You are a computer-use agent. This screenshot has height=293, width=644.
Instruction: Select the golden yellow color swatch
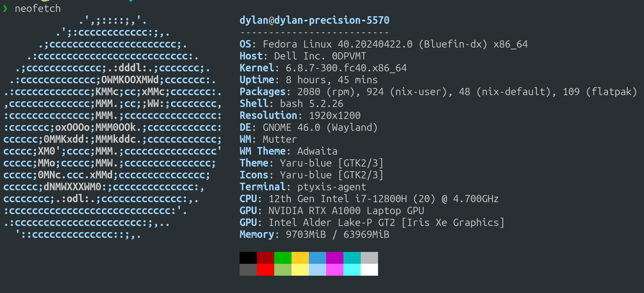coord(300,258)
